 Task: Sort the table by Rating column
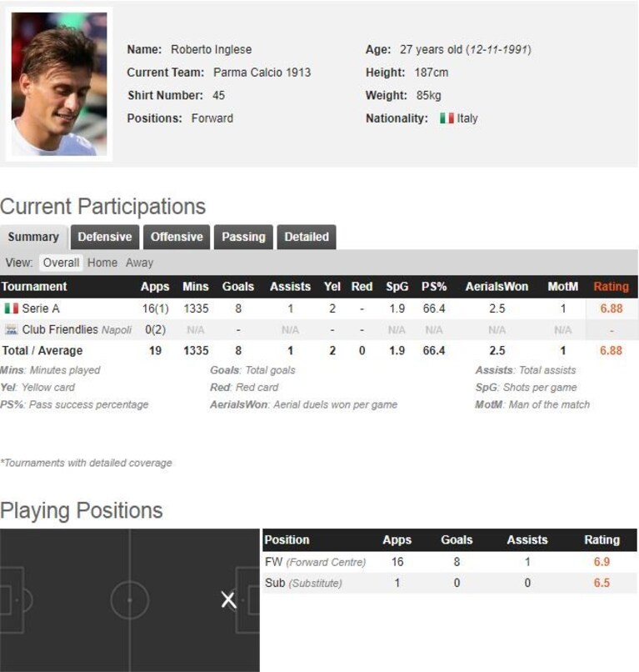[x=612, y=286]
